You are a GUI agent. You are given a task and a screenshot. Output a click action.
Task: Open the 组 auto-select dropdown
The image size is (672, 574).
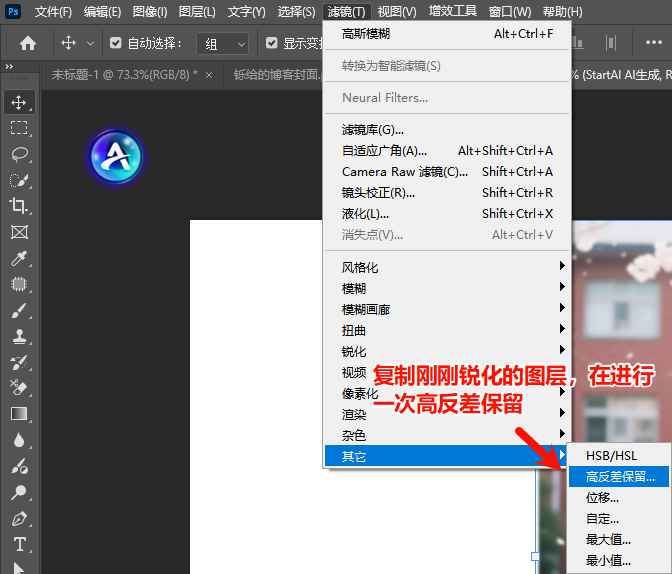(x=222, y=43)
